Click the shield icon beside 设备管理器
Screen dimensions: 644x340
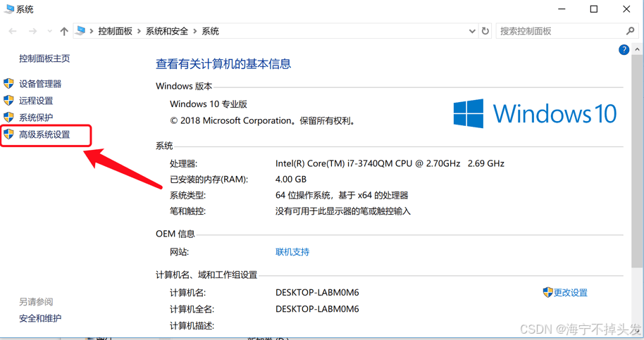8,84
